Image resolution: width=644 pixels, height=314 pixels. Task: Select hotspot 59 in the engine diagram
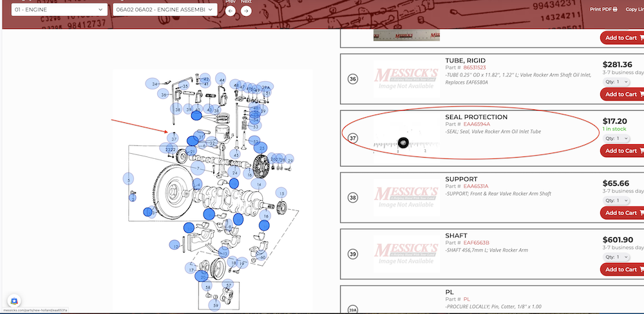click(214, 305)
